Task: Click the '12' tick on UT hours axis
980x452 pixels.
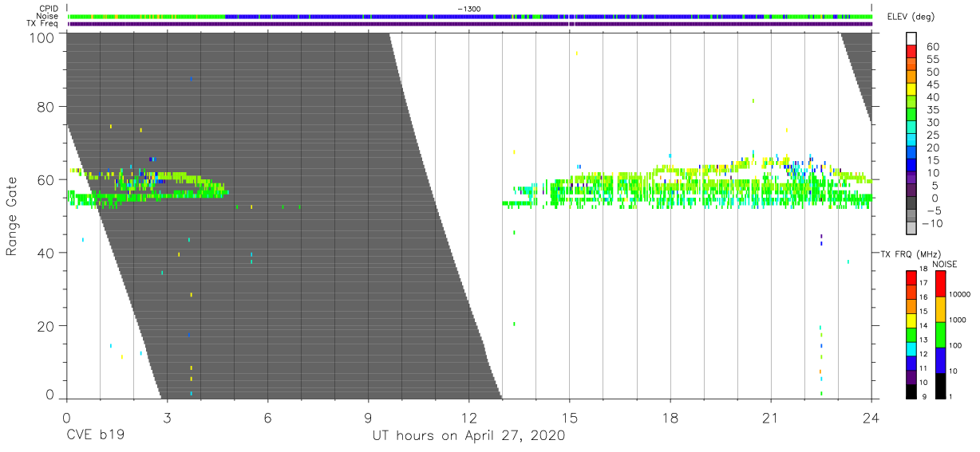Action: pos(468,418)
